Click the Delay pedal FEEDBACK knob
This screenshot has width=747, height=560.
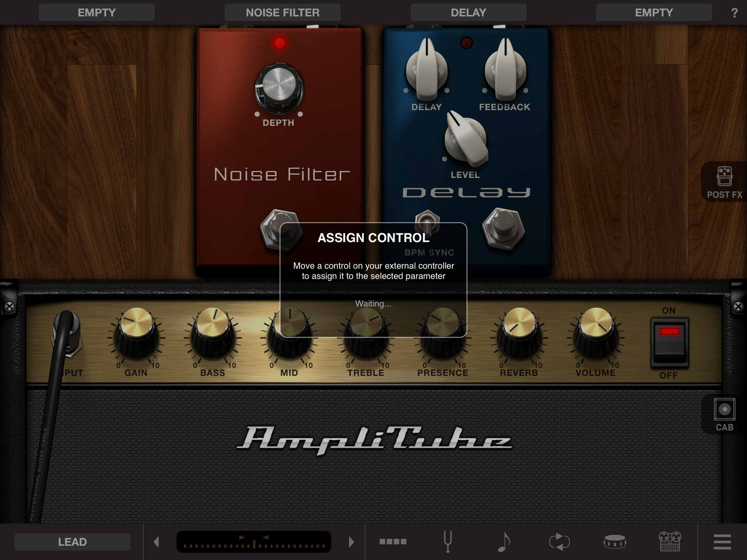505,69
